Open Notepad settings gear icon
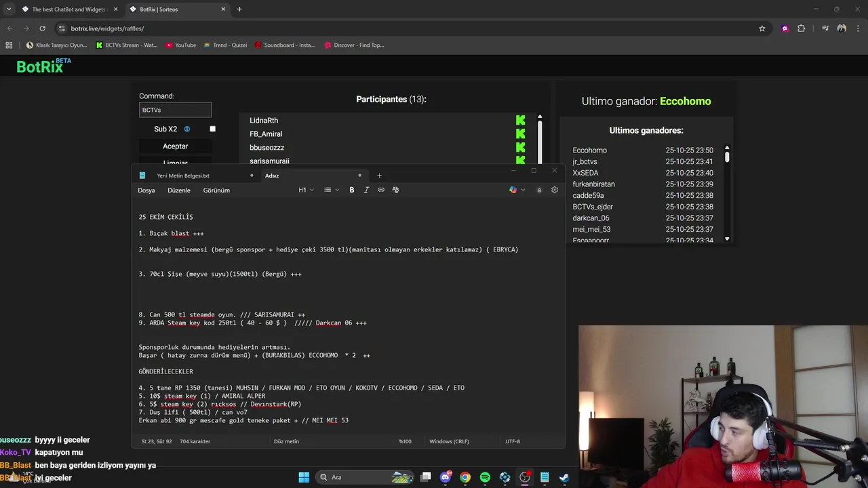This screenshot has width=868, height=488. click(555, 190)
